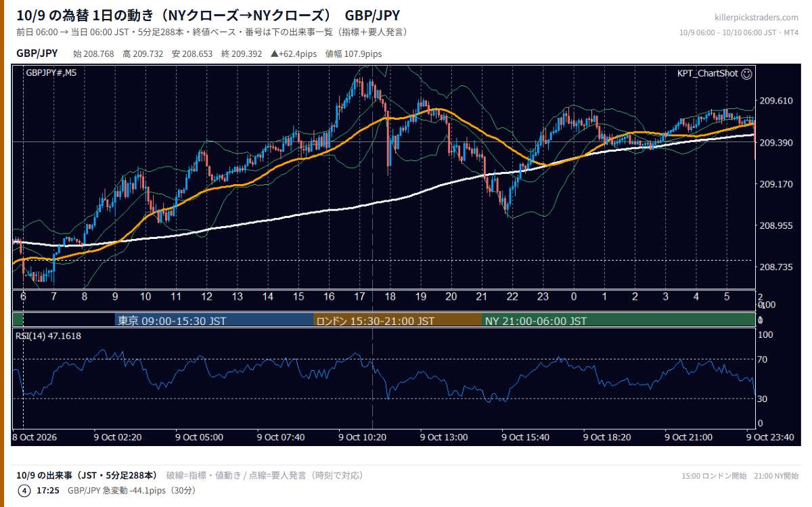Click the 高 209.732 high price value

pyautogui.click(x=143, y=54)
